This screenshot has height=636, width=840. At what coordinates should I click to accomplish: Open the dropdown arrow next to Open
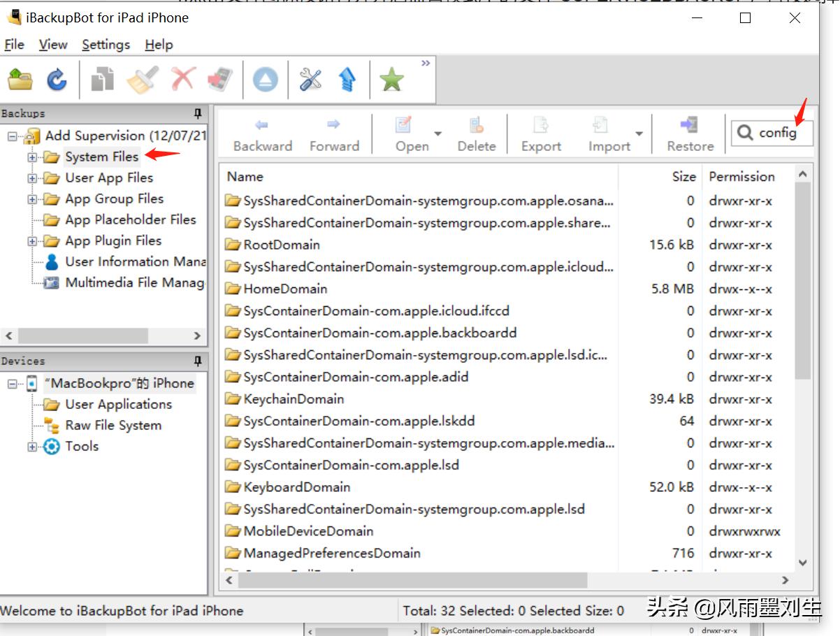438,134
